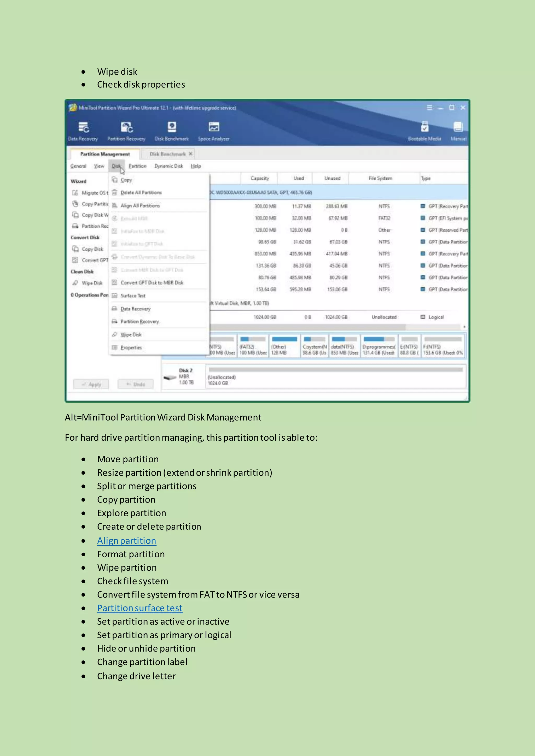Open Properties from the Disk menu

tap(159, 347)
